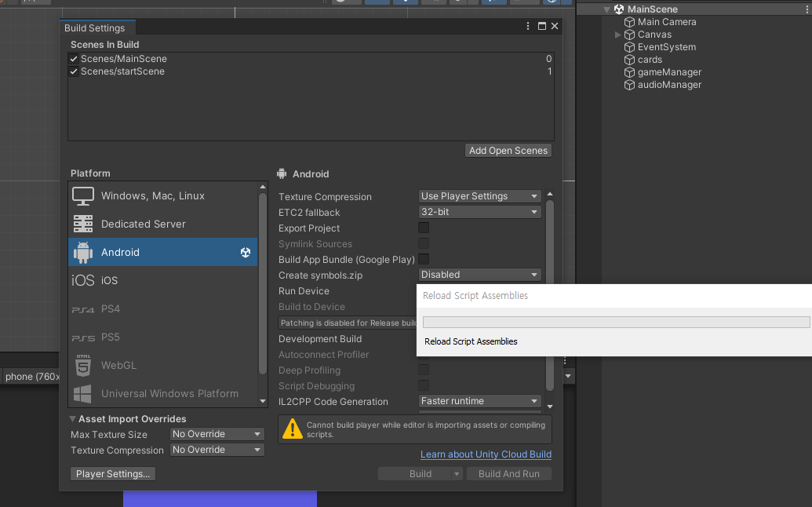The width and height of the screenshot is (812, 507).
Task: Click the Canvas cube icon
Action: pos(630,35)
